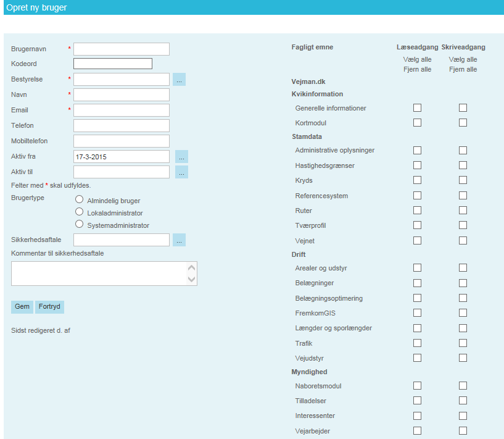The width and height of the screenshot is (504, 439).
Task: Open the Aktiv fra date picker button
Action: coord(181,157)
